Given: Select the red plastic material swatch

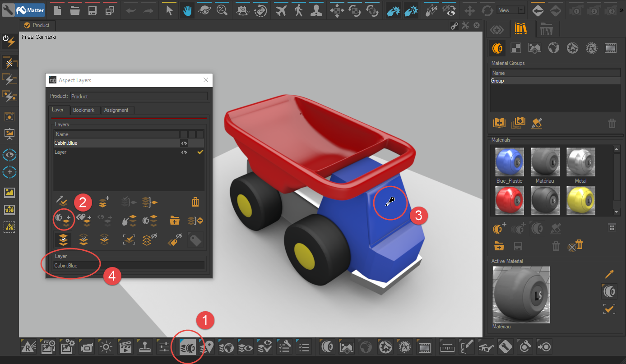Looking at the screenshot, I should [509, 200].
